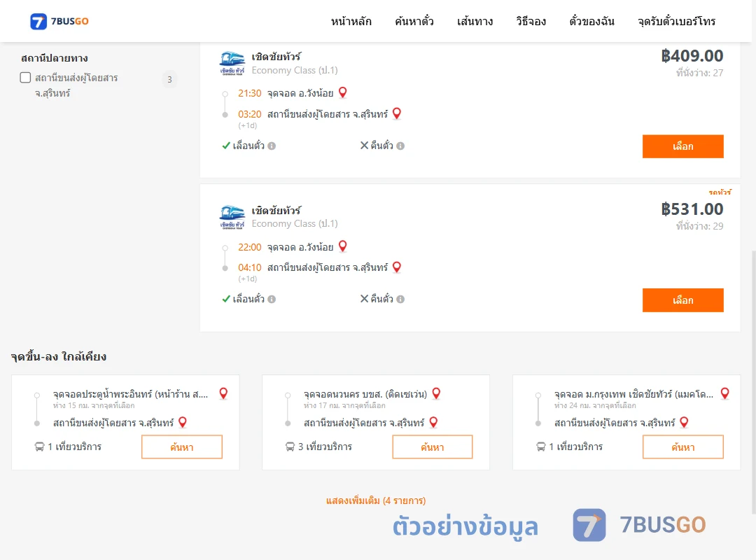Open map pin for 22:00 จุดจอด อ.วังน้อย
Viewport: 756px width, 560px height.
[343, 246]
